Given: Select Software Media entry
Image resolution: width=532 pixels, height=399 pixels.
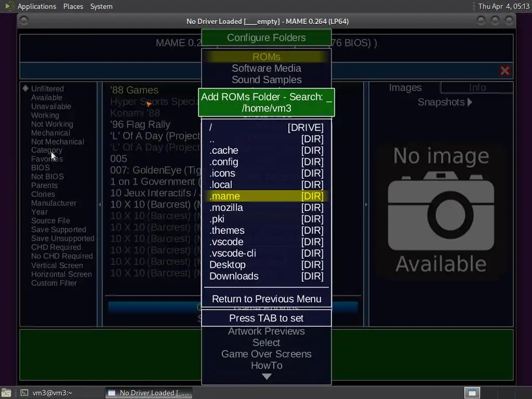Looking at the screenshot, I should pos(267,68).
